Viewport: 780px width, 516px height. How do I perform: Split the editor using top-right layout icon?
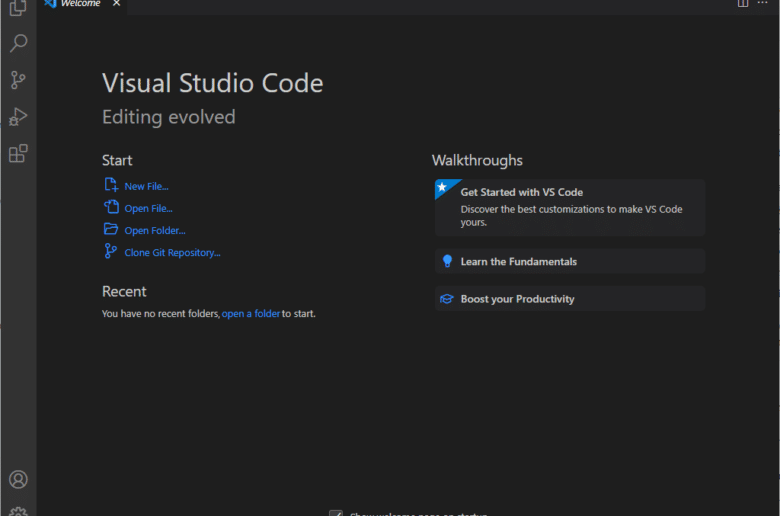743,3
